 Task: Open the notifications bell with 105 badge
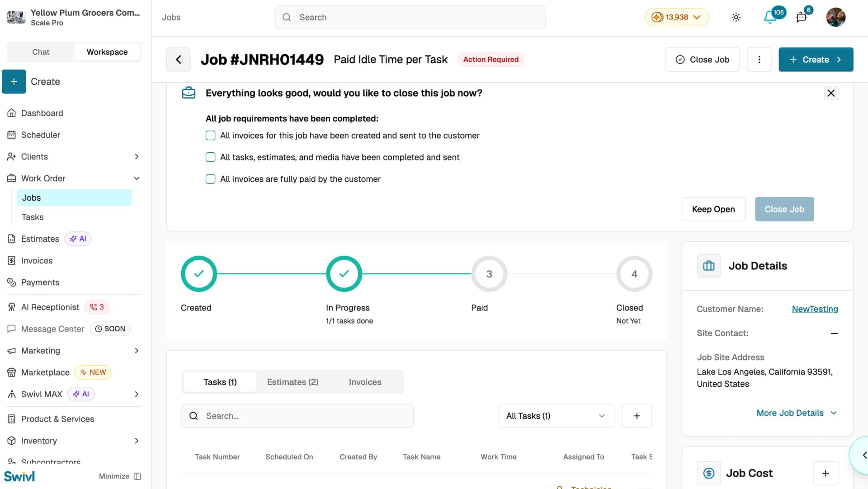pos(769,17)
